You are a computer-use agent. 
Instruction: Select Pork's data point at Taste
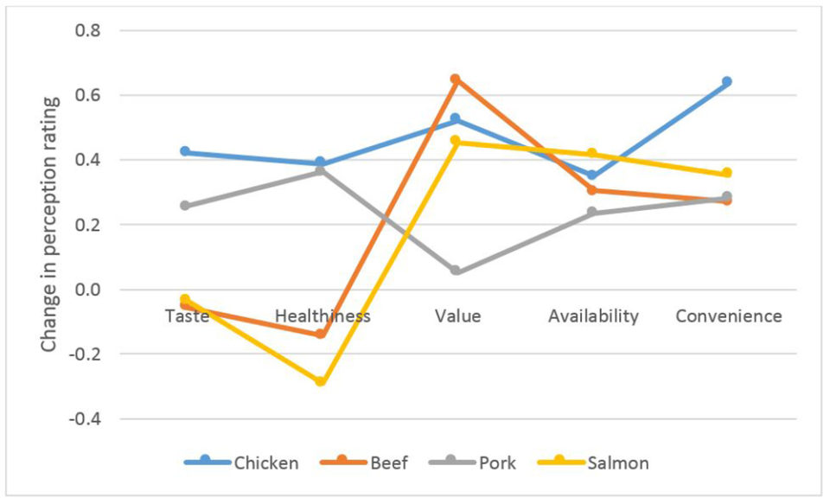point(185,206)
